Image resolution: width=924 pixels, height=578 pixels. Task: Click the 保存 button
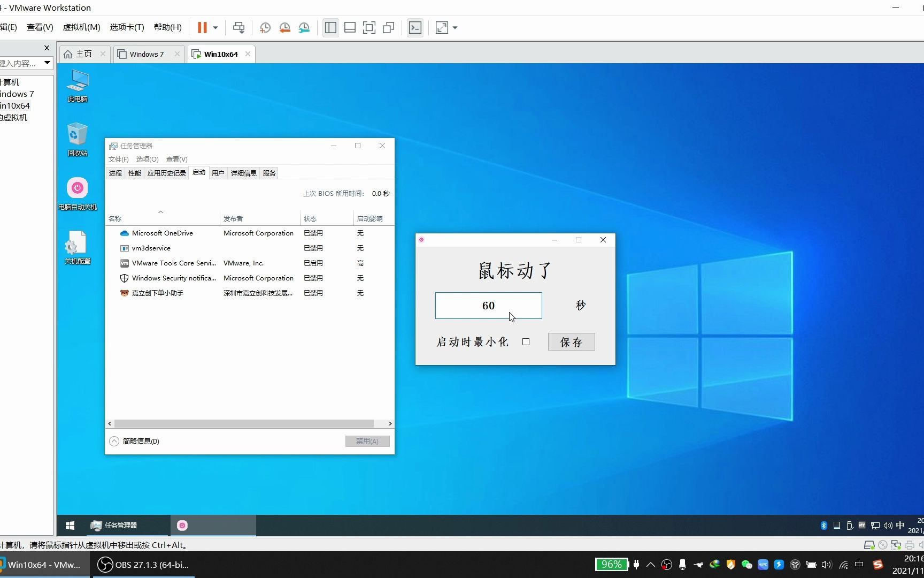tap(571, 342)
